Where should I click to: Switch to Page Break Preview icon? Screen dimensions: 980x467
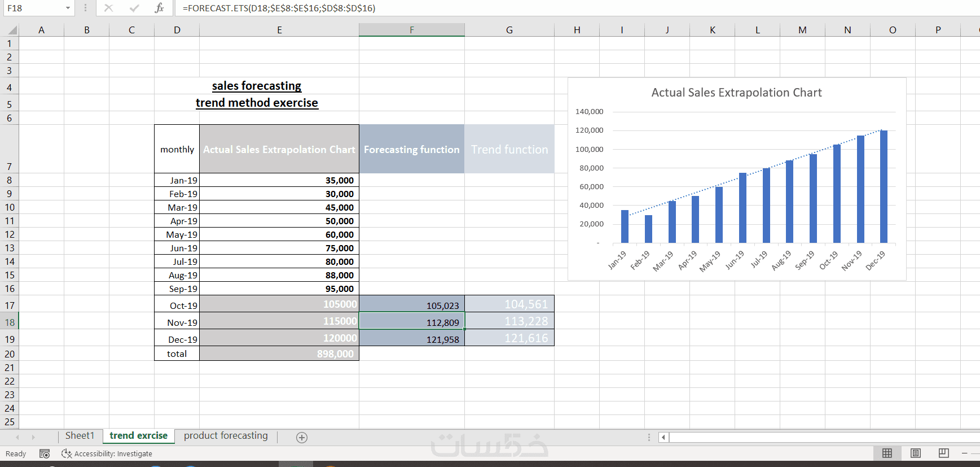pyautogui.click(x=943, y=453)
